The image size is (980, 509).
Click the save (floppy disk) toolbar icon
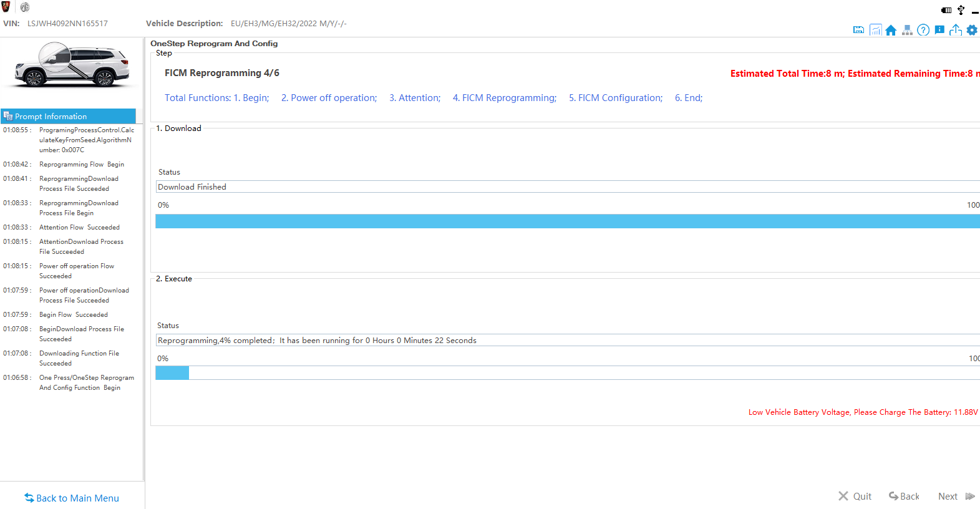coord(858,30)
